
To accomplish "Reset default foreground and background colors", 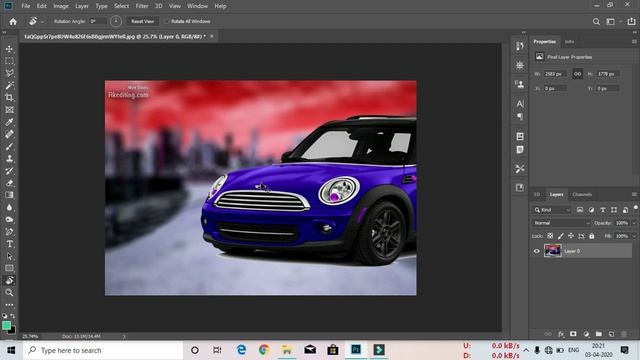I will (4, 316).
